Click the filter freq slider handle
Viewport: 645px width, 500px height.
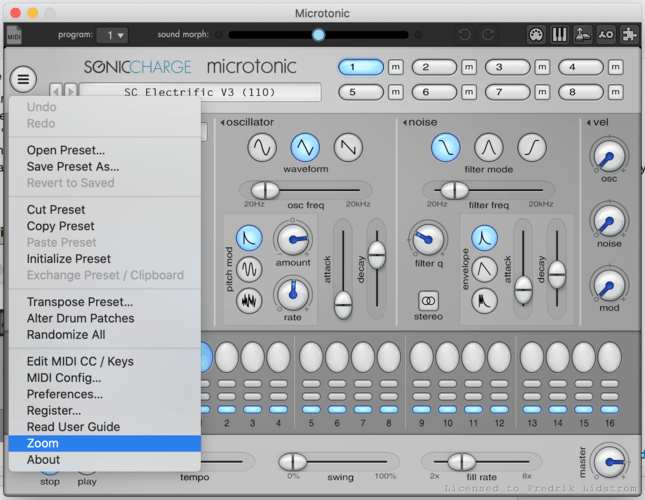[455, 190]
